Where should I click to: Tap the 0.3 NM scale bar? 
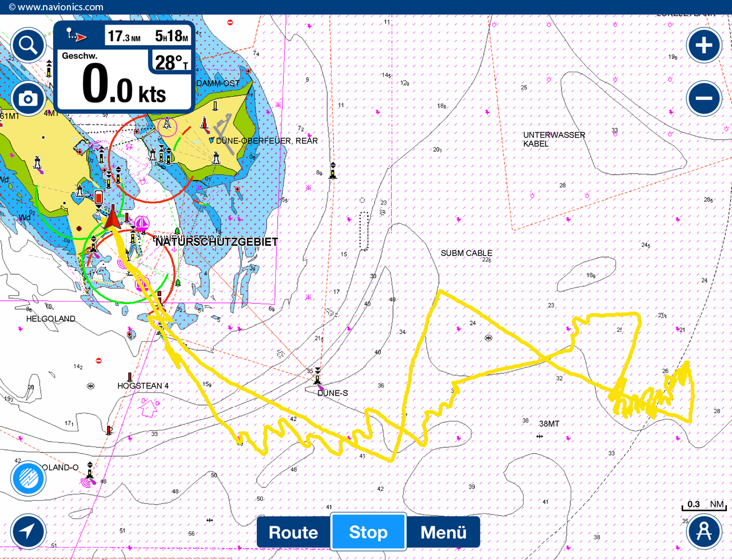tap(703, 505)
